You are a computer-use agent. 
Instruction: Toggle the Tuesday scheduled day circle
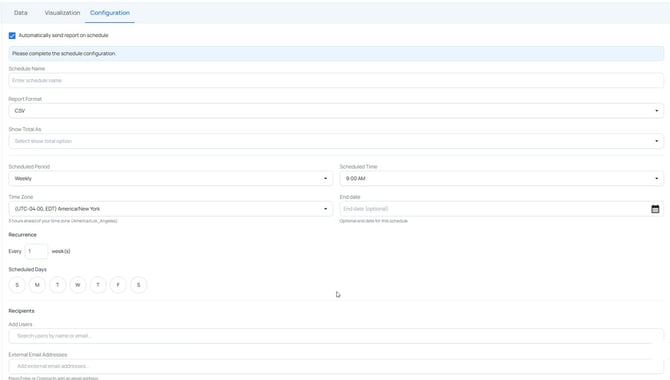(58, 285)
